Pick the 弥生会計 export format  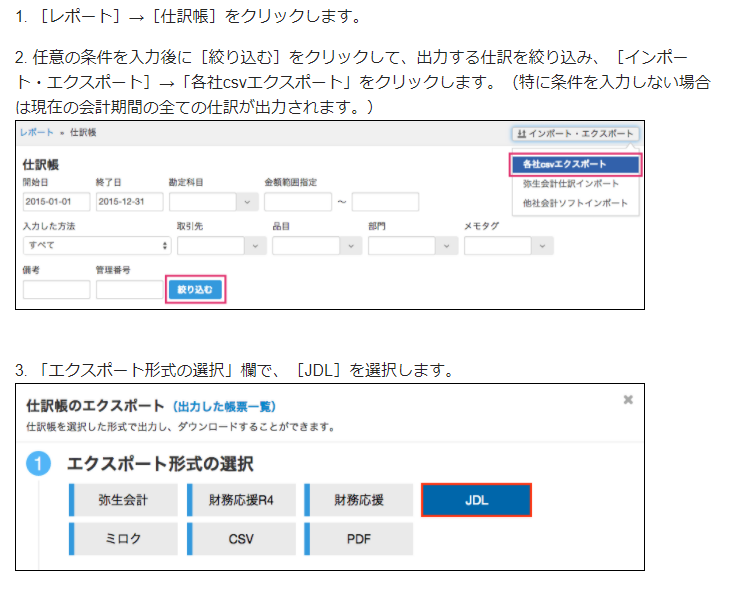pyautogui.click(x=124, y=500)
